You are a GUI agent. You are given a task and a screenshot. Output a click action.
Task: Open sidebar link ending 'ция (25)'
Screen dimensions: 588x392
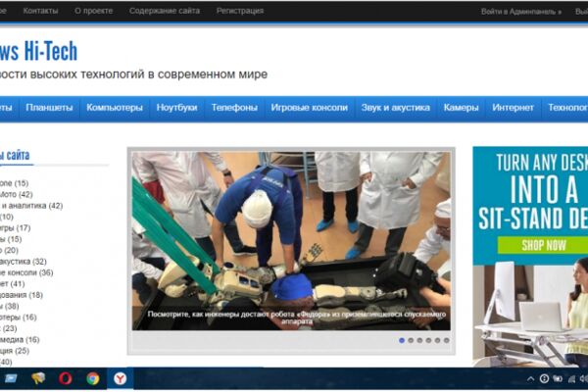tap(15, 351)
